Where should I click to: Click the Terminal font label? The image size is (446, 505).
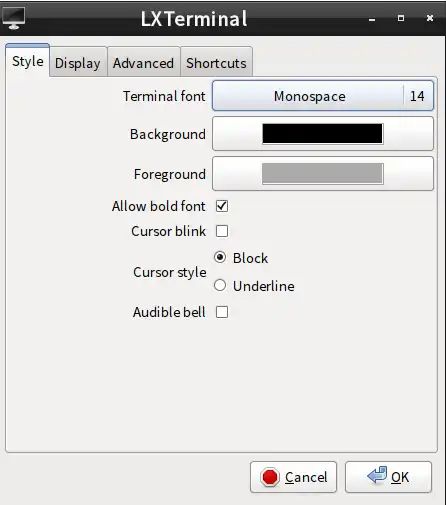tap(164, 96)
